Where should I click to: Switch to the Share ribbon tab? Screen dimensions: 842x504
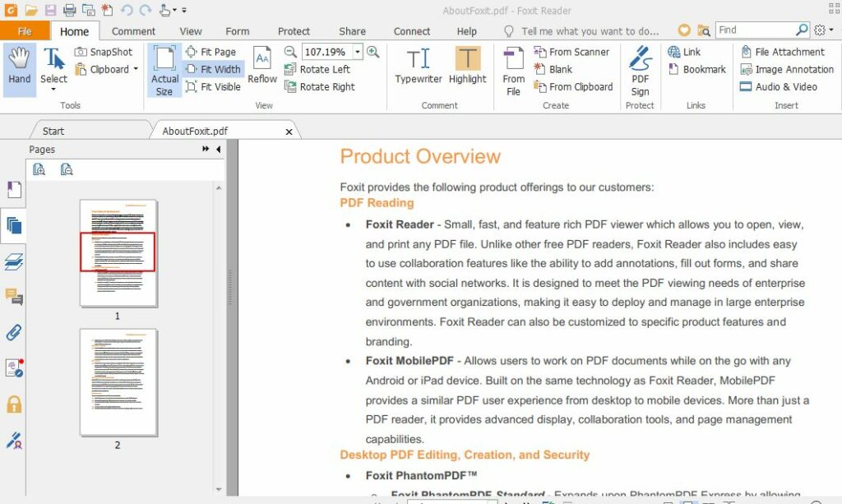352,31
